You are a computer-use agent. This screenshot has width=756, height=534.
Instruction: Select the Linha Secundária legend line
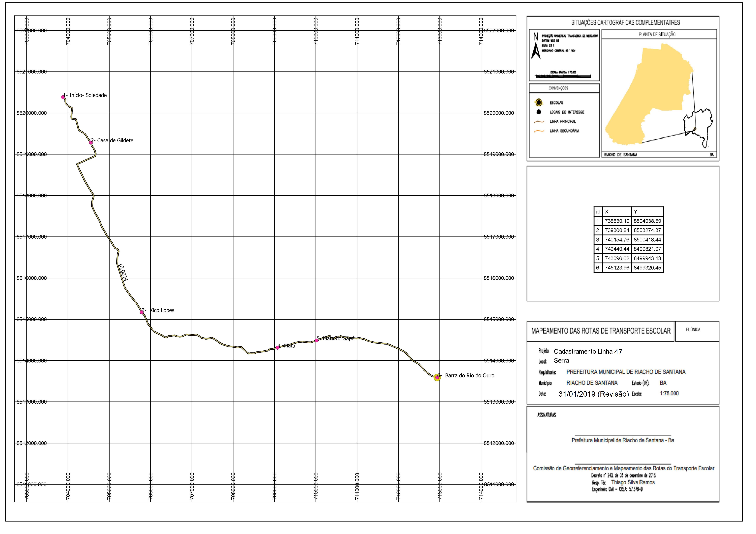coord(539,131)
